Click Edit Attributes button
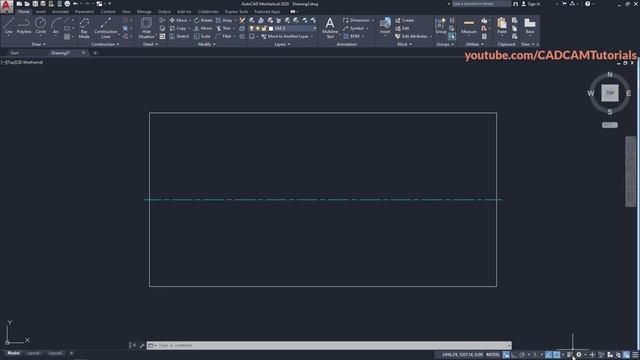This screenshot has height=360, width=640. (411, 36)
